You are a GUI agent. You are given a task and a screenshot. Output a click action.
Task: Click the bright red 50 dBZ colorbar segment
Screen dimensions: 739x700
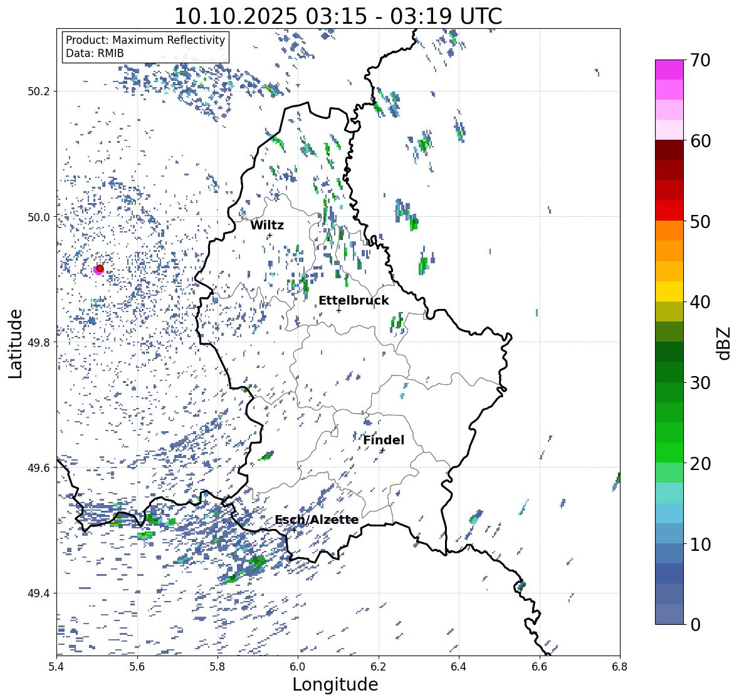[x=669, y=211]
